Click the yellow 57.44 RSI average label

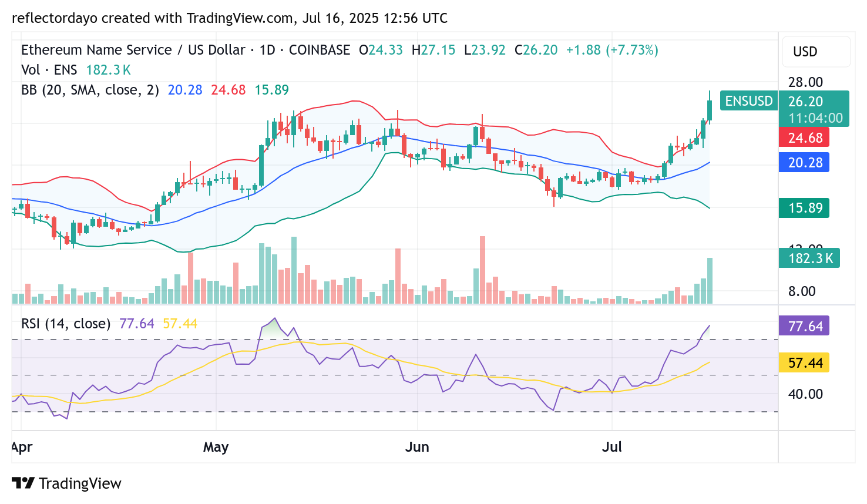[x=804, y=363]
